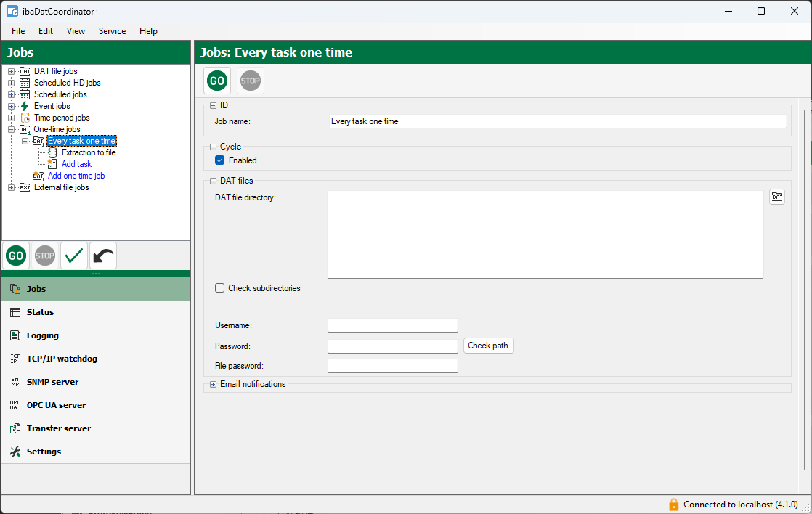Viewport: 812px width, 514px height.
Task: Click the Time period jobs icon
Action: coord(25,118)
